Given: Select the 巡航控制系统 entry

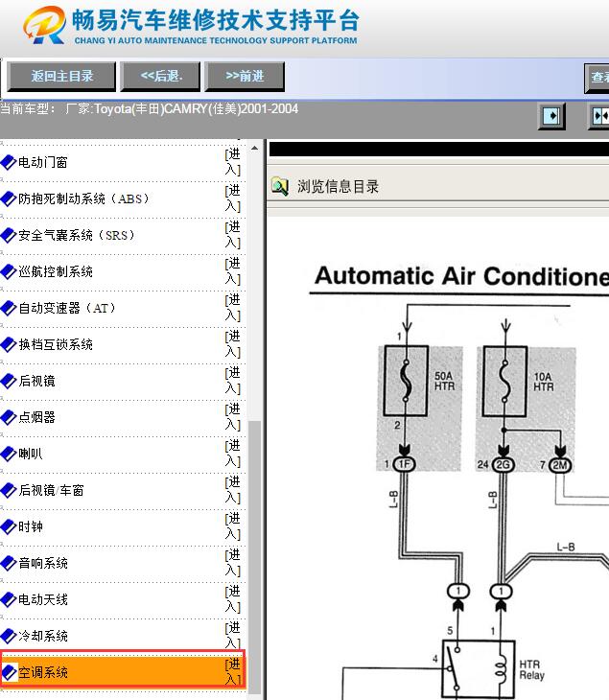Looking at the screenshot, I should (x=56, y=271).
